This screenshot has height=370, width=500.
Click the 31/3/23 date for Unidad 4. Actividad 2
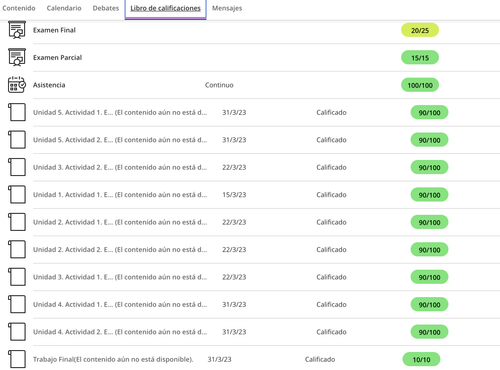coord(234,332)
